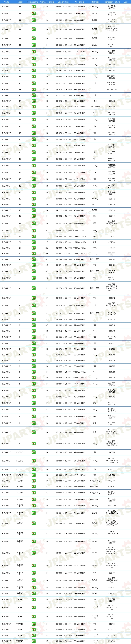Screen dimensions: 131x644
Task: Select engine code '800, 800 705'
Action: pos(112,254)
